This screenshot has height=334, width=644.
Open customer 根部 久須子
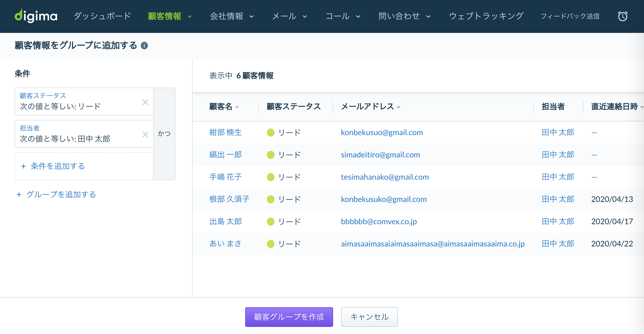point(229,199)
